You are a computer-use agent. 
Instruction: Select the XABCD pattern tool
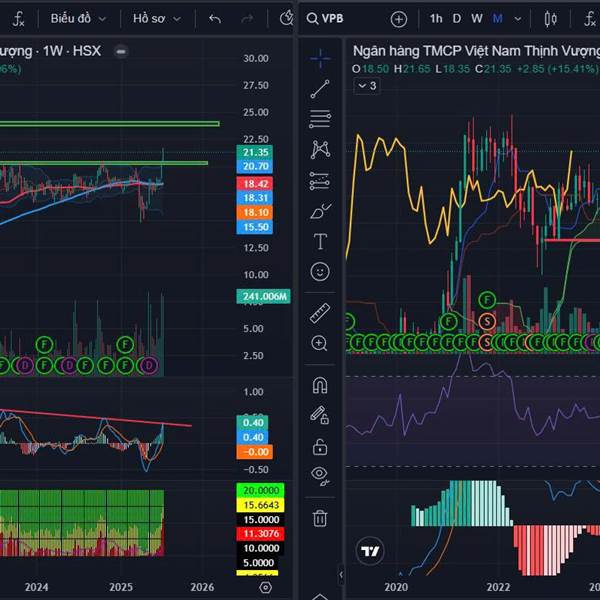320,149
